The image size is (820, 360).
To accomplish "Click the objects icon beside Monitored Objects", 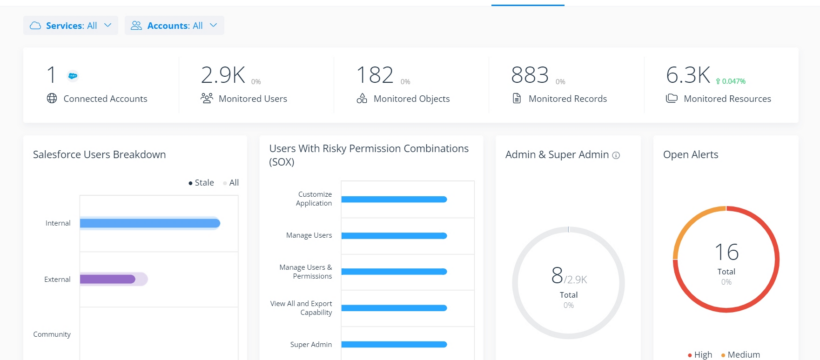I will coord(361,98).
